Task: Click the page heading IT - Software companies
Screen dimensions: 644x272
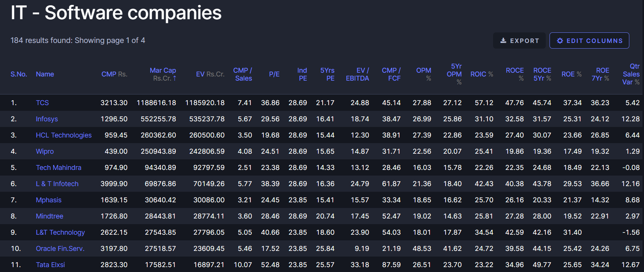Action: click(x=116, y=13)
